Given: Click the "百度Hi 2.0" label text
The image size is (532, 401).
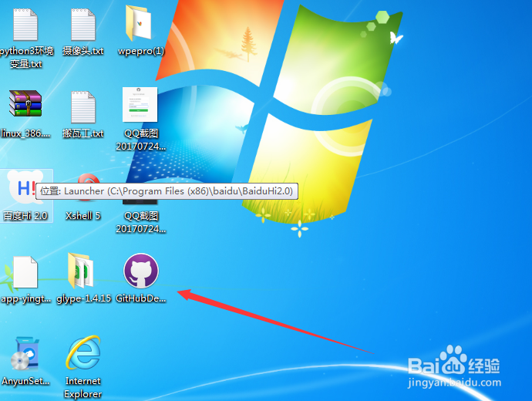Looking at the screenshot, I should click(25, 216).
